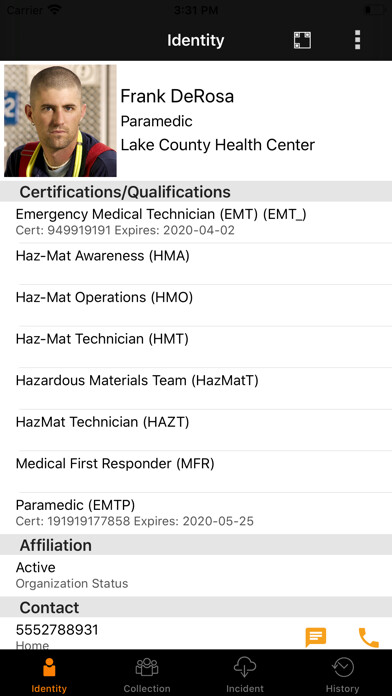392x696 pixels.
Task: Select the Paramedic (EMTP) certification row
Action: [x=196, y=513]
